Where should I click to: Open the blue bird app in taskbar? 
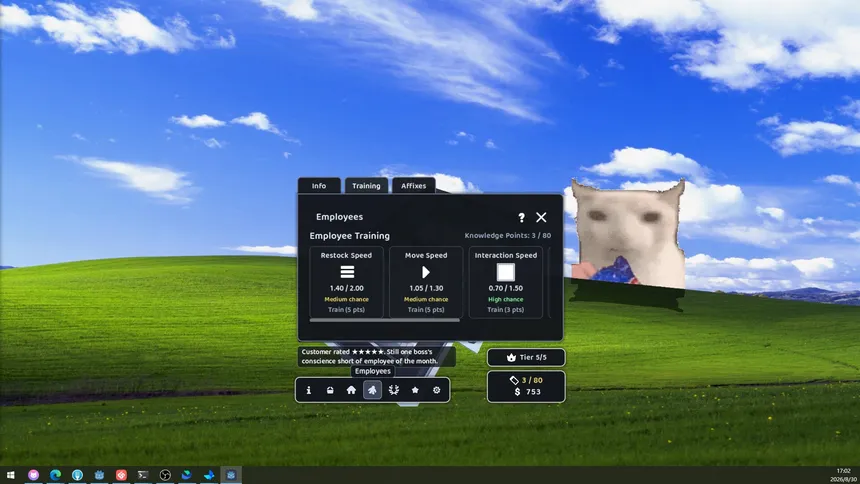209,475
